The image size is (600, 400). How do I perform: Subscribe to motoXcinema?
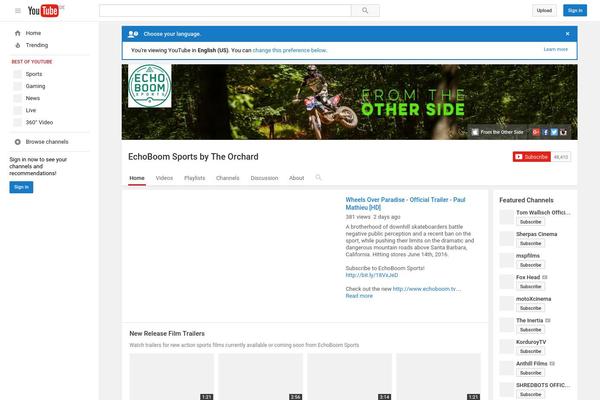530,308
